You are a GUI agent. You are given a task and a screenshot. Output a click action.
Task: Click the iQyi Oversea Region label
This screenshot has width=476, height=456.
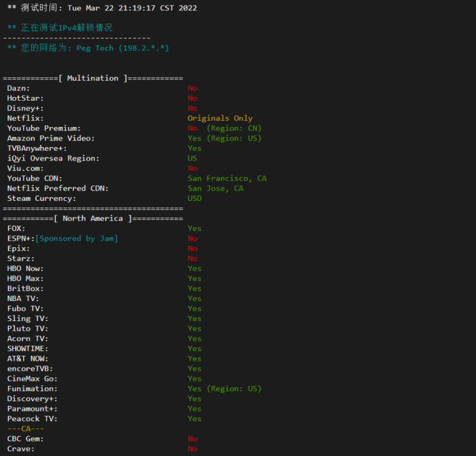(53, 158)
